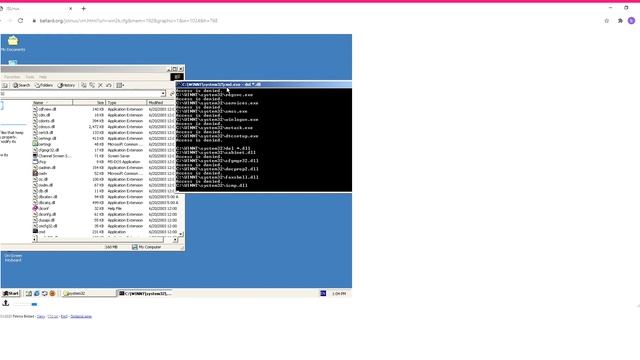Click the Copy To icon in Explorer toolbar
The height and width of the screenshot is (360, 640).
[92, 85]
